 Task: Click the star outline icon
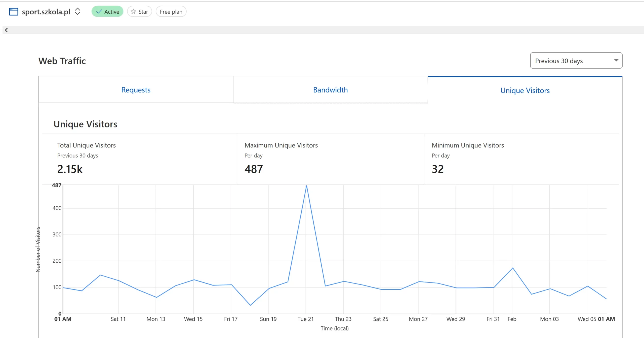[x=133, y=12]
